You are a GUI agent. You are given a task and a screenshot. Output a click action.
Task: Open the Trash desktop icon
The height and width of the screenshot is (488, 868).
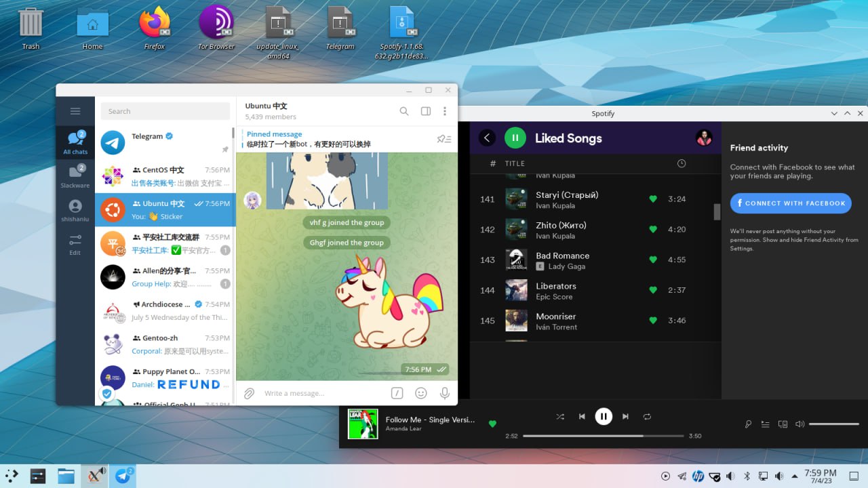(x=31, y=29)
